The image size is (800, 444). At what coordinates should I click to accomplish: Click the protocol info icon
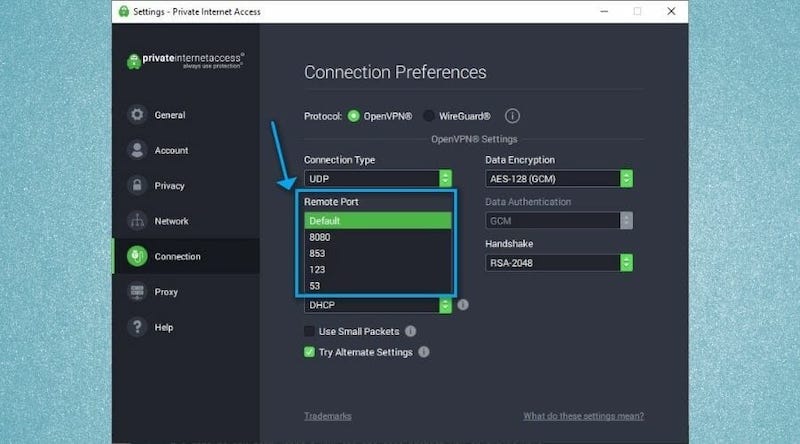click(x=512, y=116)
